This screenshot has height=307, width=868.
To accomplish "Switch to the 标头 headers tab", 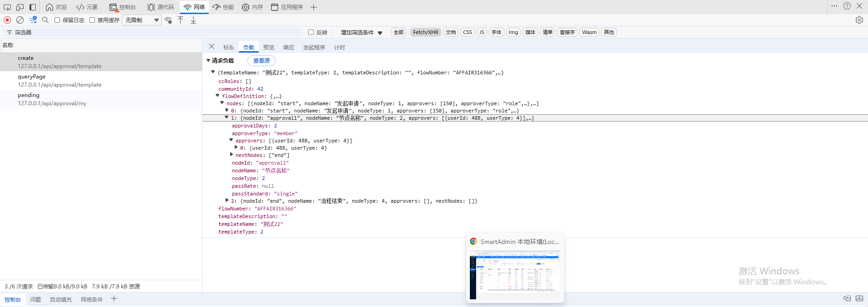I will (x=229, y=47).
